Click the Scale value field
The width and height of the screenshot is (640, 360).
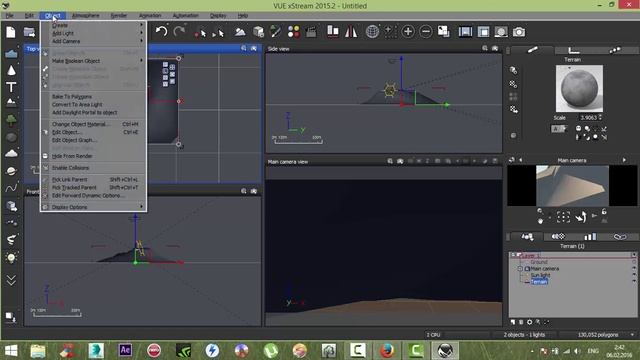(x=588, y=118)
